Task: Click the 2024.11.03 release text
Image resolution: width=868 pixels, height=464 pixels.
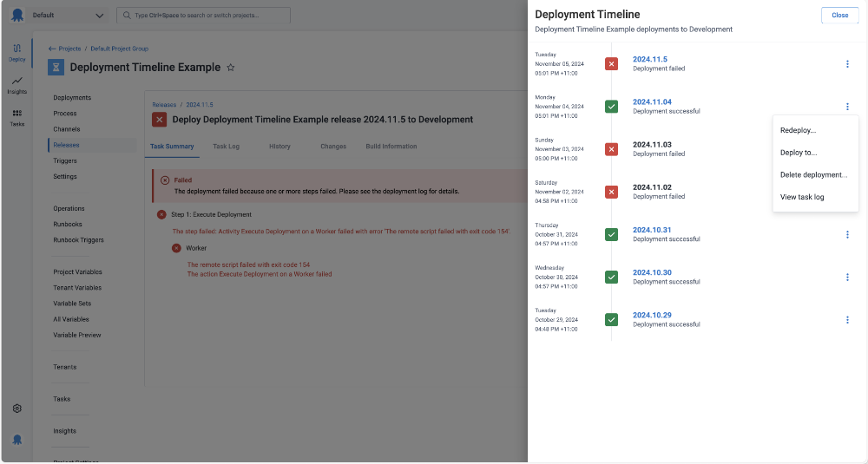Action: click(x=652, y=145)
